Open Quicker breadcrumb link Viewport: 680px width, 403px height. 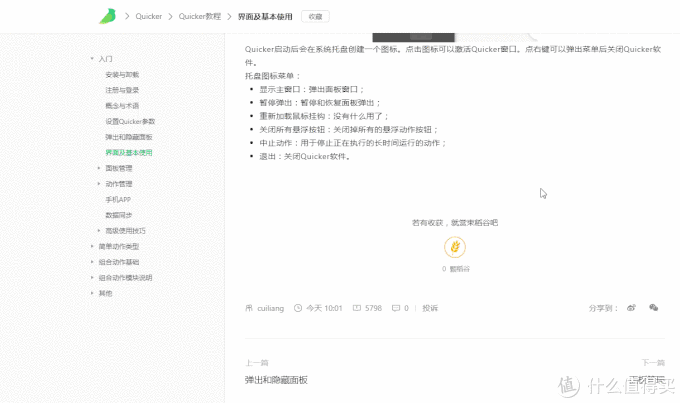tap(148, 16)
